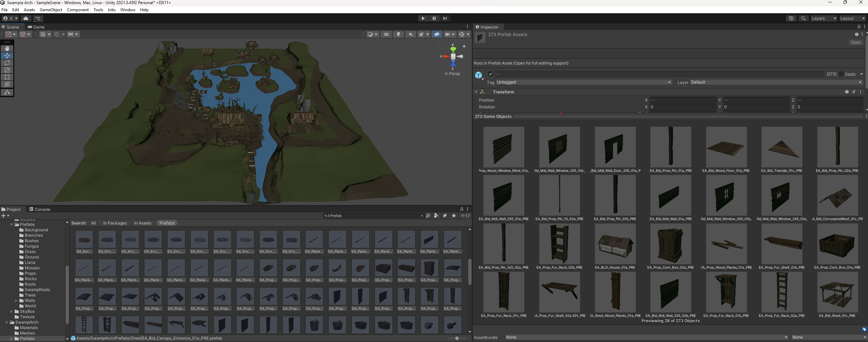
Task: Select the Rotate tool
Action: click(7, 63)
